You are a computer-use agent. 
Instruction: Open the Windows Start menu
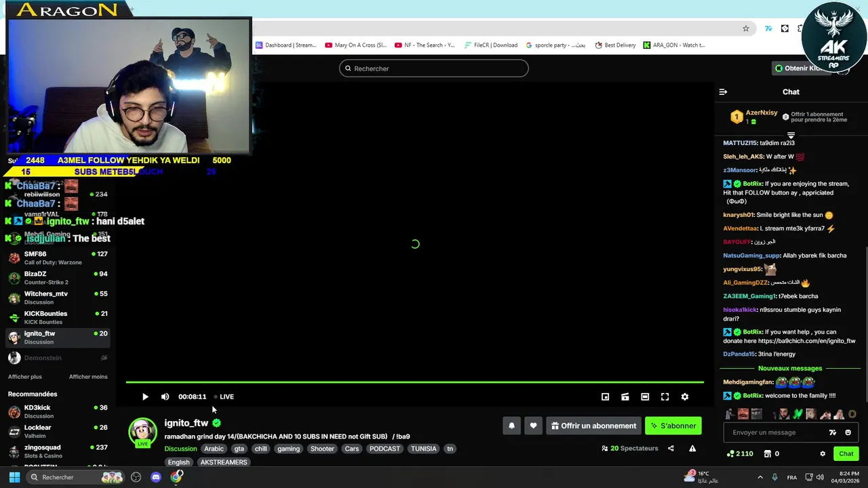pyautogui.click(x=14, y=477)
